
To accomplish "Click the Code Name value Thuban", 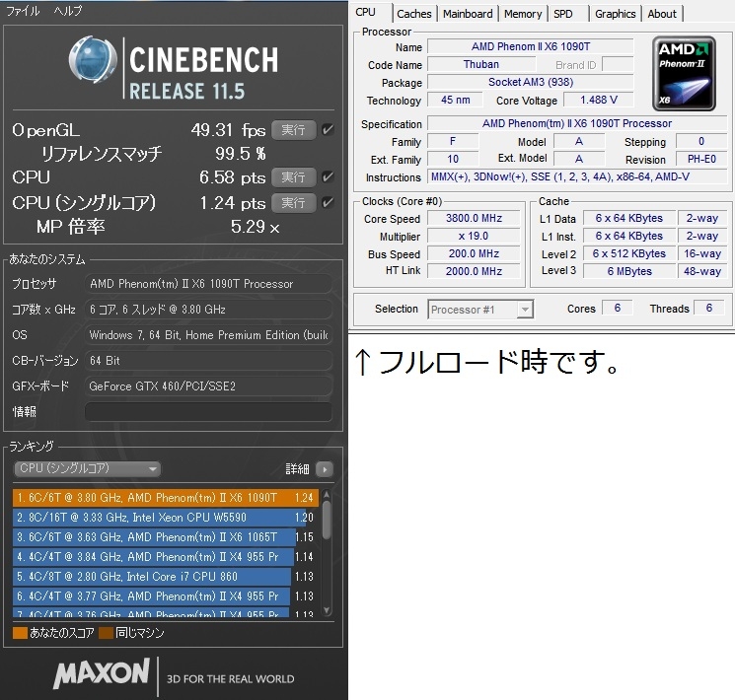I will coord(481,64).
